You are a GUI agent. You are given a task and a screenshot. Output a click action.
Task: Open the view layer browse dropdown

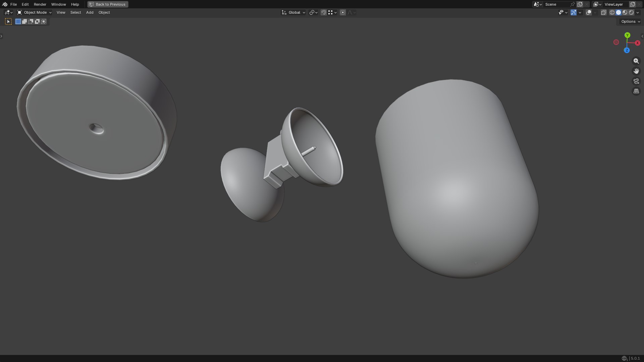597,4
